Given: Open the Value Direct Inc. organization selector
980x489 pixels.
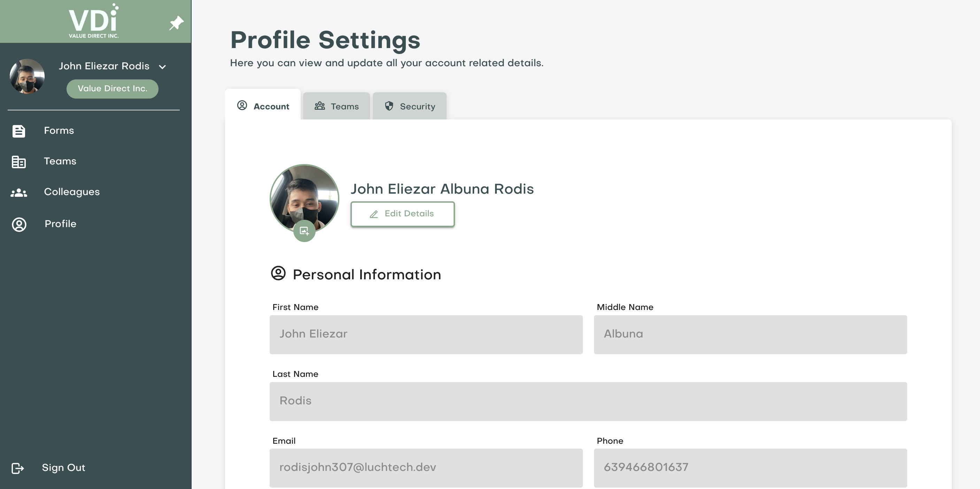Looking at the screenshot, I should [x=113, y=88].
